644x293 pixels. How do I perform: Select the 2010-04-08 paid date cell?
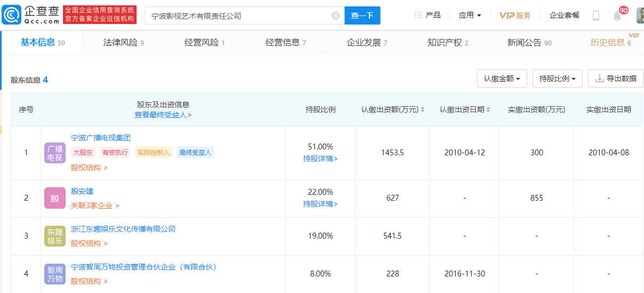point(608,153)
